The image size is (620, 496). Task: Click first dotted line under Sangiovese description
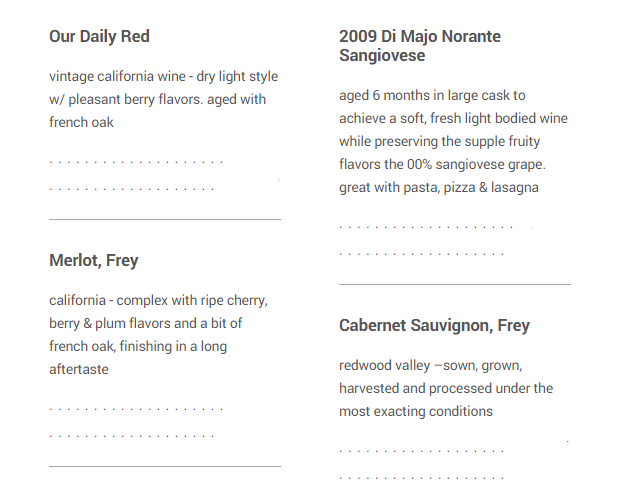[x=426, y=228]
